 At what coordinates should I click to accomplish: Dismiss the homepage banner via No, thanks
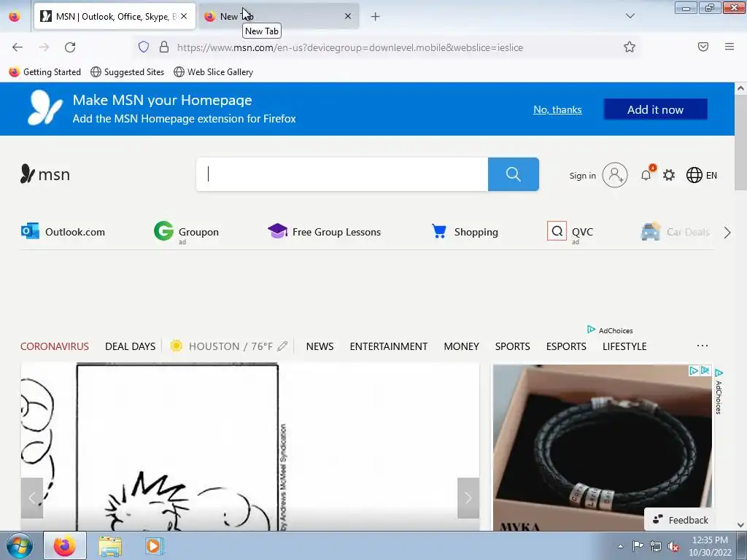pyautogui.click(x=557, y=109)
